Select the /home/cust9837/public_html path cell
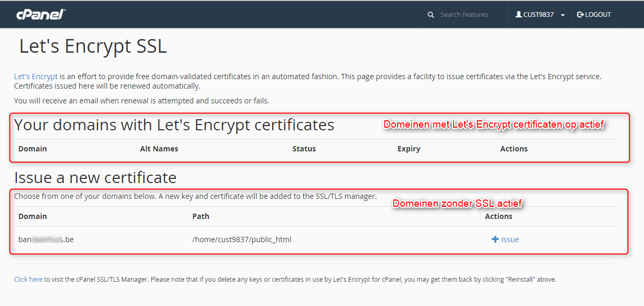644x306 pixels. pyautogui.click(x=242, y=240)
